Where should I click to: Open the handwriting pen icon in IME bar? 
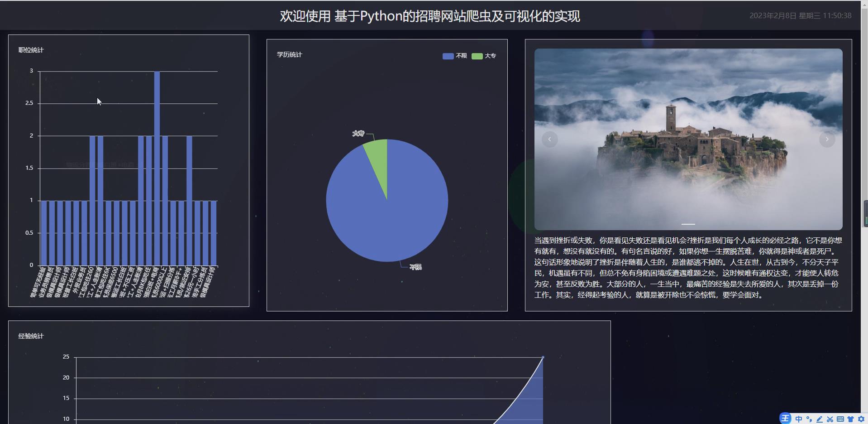(x=820, y=419)
